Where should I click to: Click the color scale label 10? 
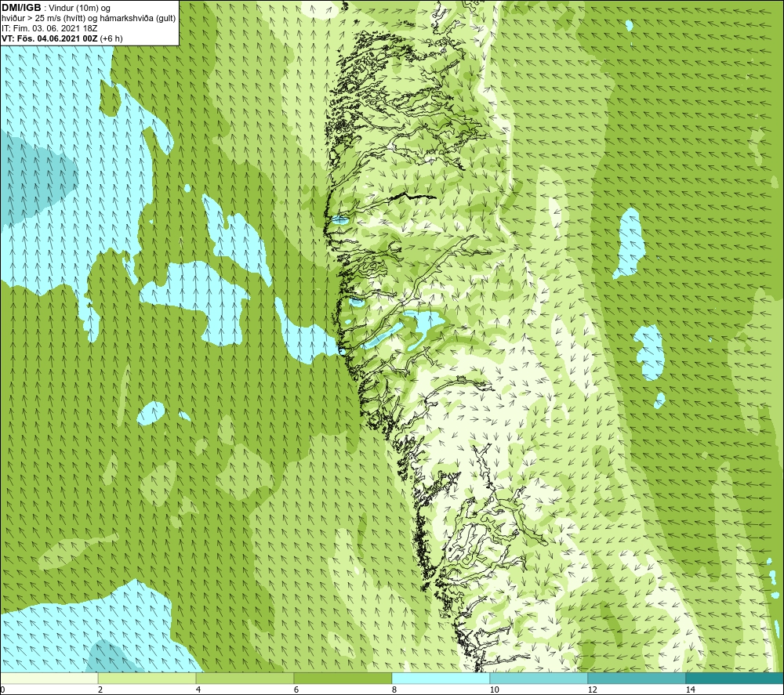495,690
